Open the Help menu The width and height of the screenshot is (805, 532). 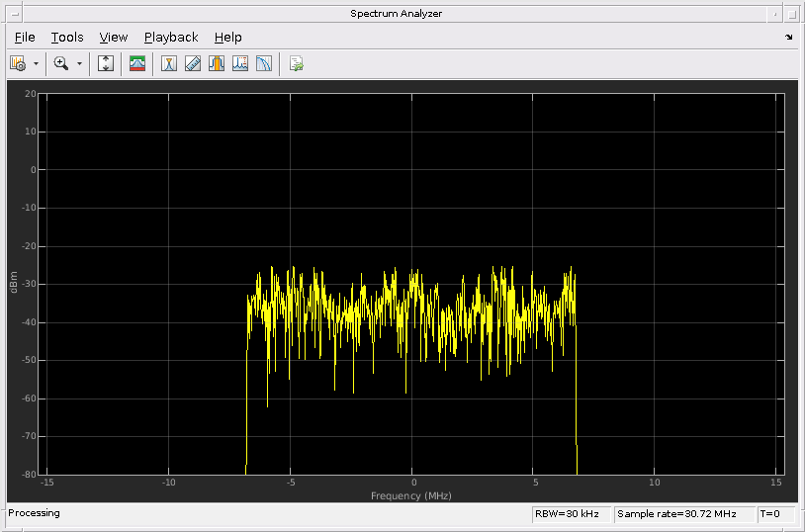[x=227, y=38]
